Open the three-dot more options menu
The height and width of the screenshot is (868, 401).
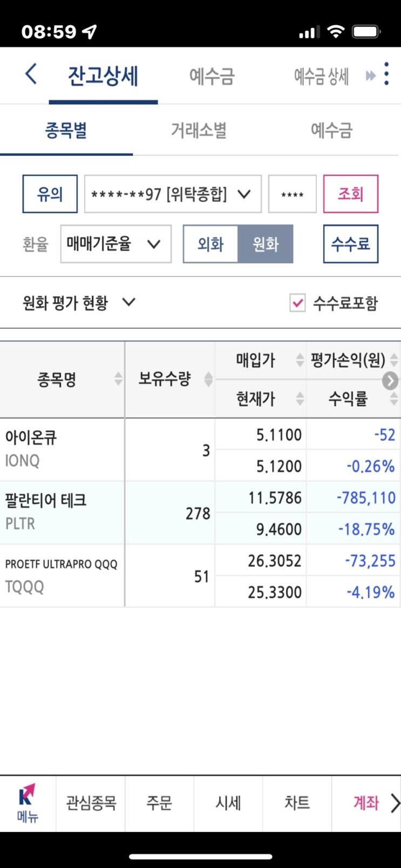[386, 74]
